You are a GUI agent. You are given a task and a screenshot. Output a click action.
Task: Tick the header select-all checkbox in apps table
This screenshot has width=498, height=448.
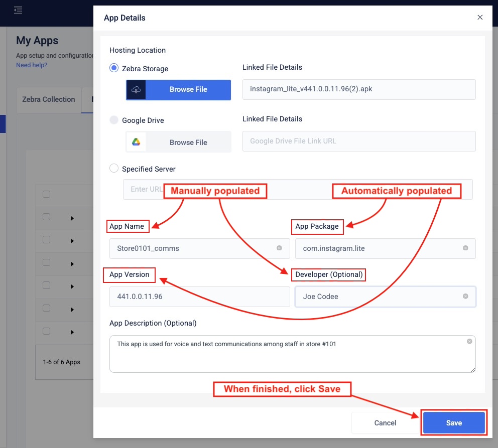47,194
